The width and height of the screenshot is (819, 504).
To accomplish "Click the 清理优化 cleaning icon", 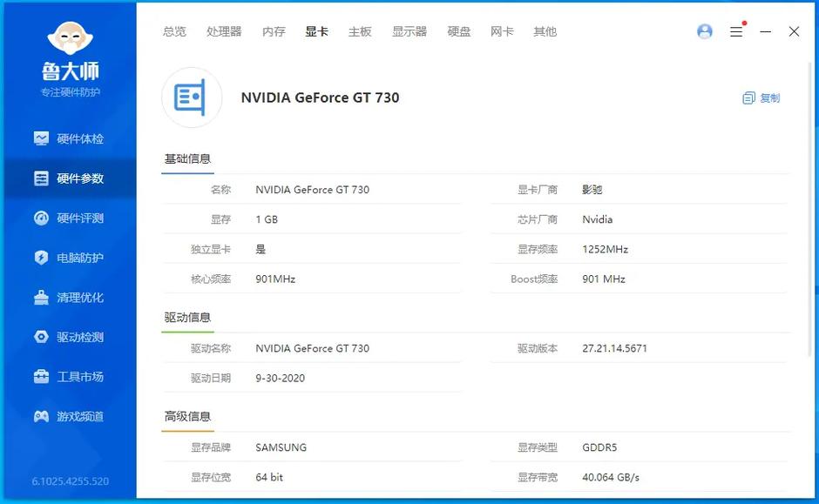I will tap(41, 298).
